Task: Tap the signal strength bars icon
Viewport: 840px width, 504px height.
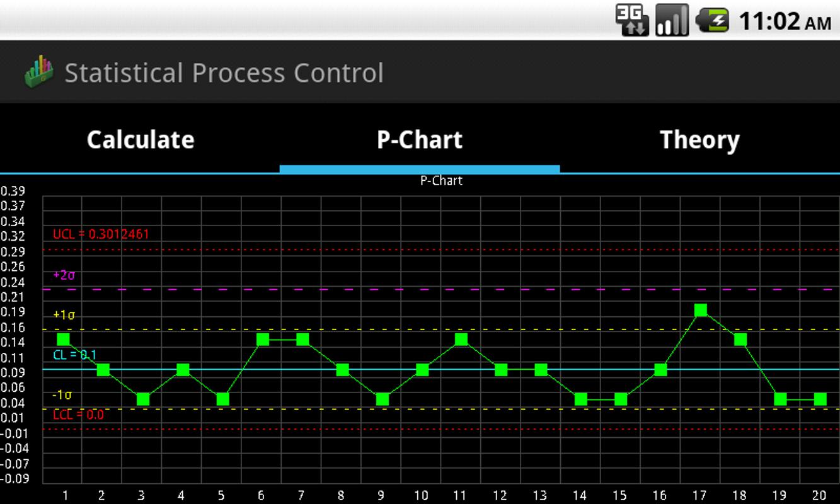Action: point(672,20)
